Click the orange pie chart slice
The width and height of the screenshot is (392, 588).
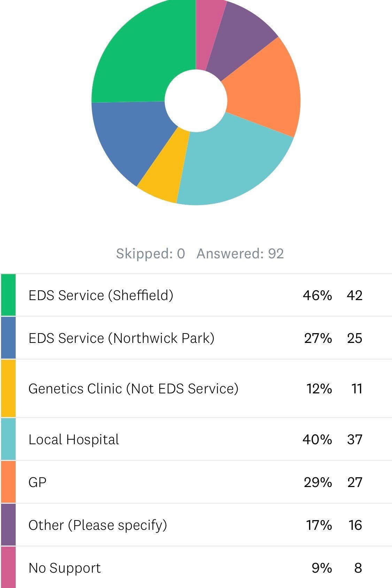pyautogui.click(x=265, y=91)
